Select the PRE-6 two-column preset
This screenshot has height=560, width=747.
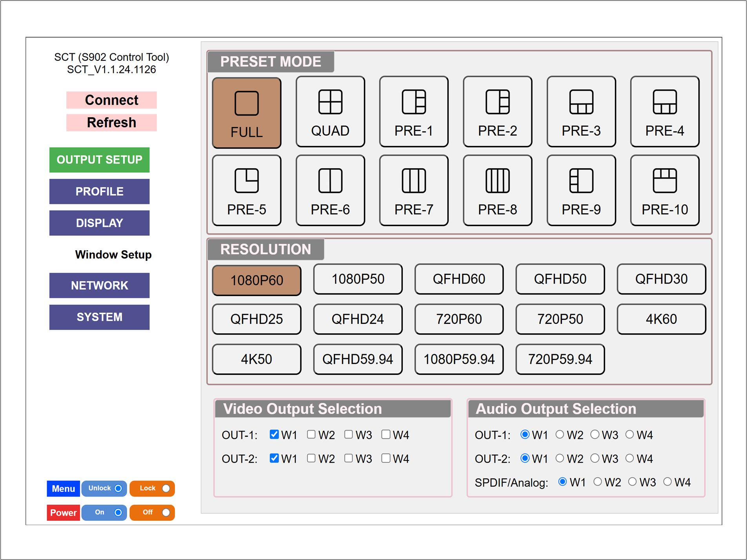tap(330, 191)
